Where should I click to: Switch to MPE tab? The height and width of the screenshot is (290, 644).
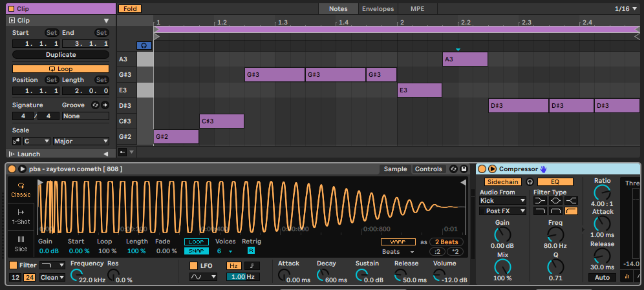418,8
